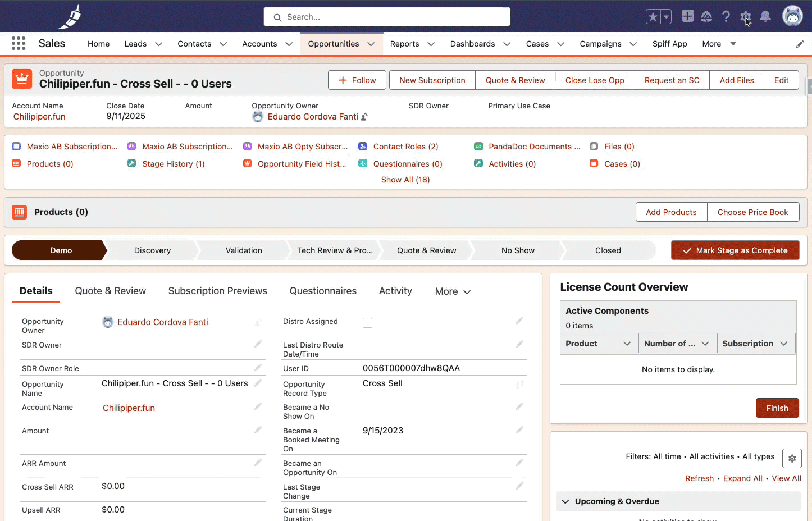Open the Show All (18) related link

pos(405,180)
